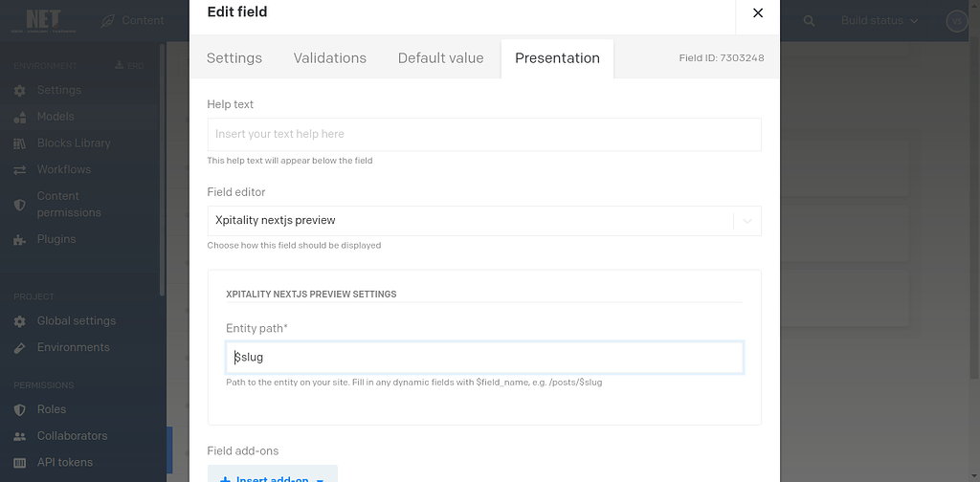Image resolution: width=980 pixels, height=482 pixels.
Task: Open the Field editor dropdown
Action: 484,221
